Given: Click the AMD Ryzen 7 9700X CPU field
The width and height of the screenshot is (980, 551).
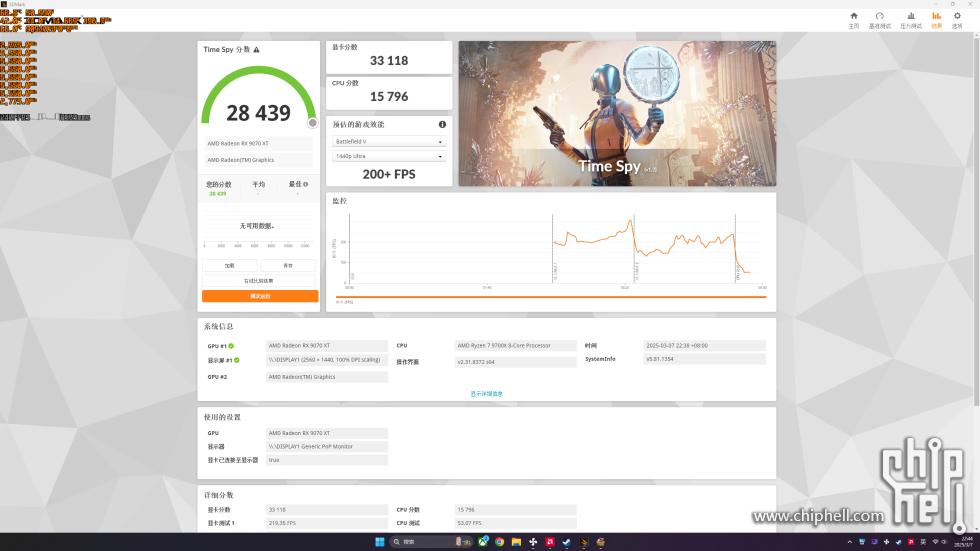Looking at the screenshot, I should pyautogui.click(x=516, y=345).
